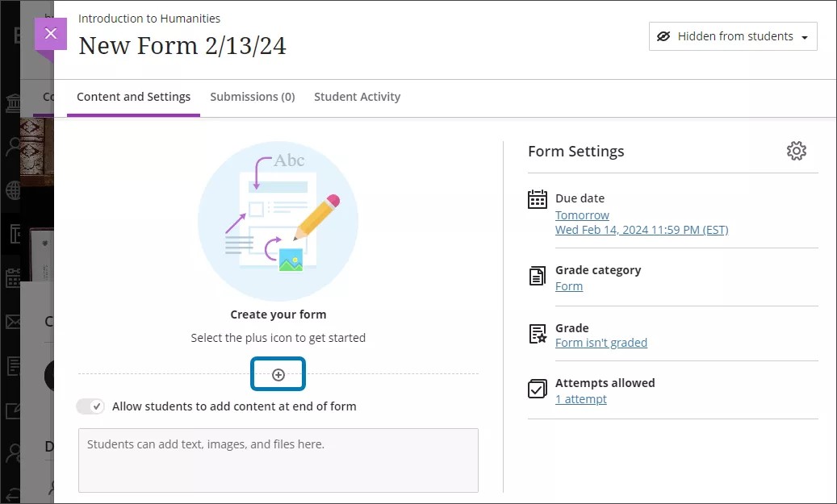Click the document icon beside Grade category
The height and width of the screenshot is (504, 837).
point(537,275)
